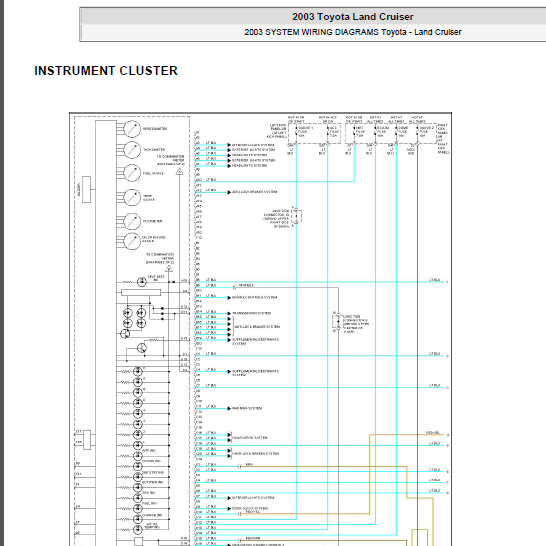Click the CHARGE IND lamp symbol
The width and height of the screenshot is (546, 546).
point(138,519)
